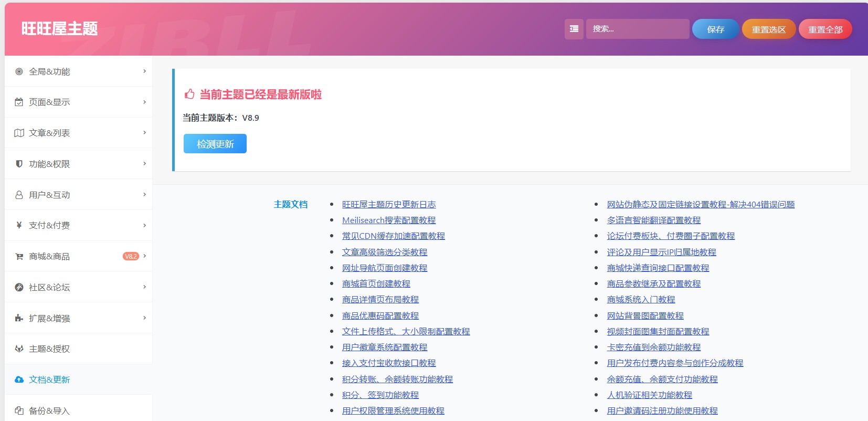Open 文件上传格式、大小限制配置教程 link
This screenshot has height=421, width=868.
pos(406,331)
